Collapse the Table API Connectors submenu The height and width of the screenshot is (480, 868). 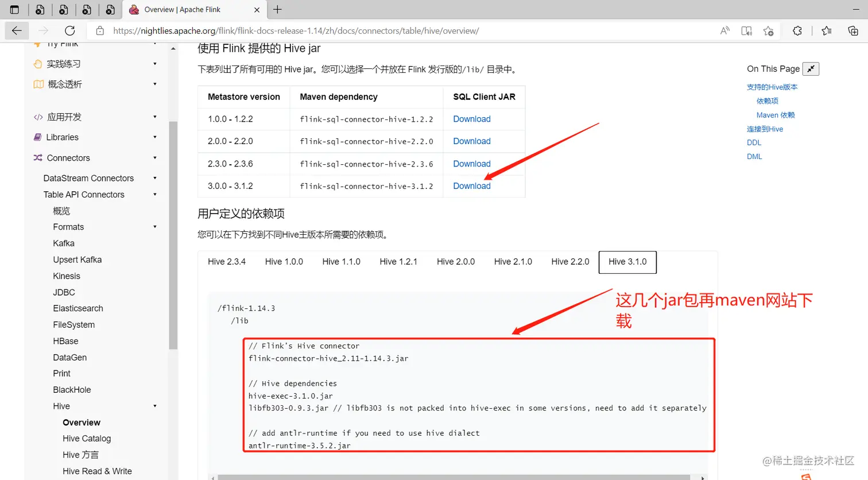pyautogui.click(x=155, y=195)
